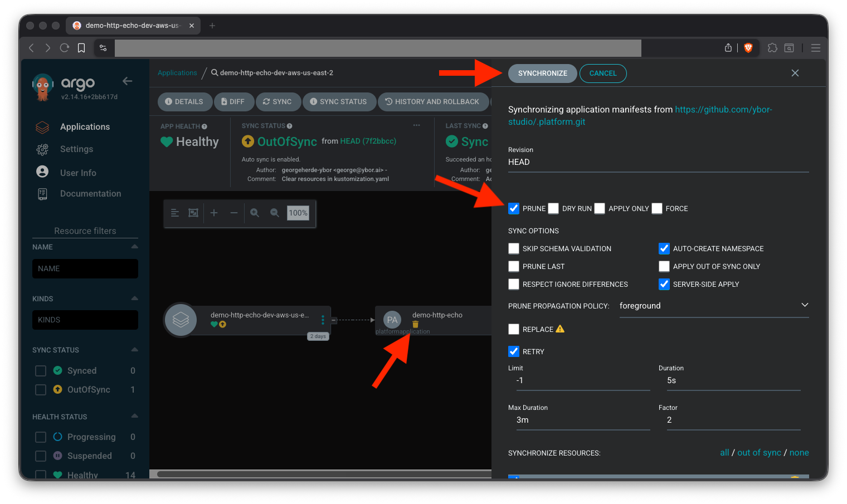Open the demo-http-echo-dev node's three-dot menu

click(x=323, y=320)
